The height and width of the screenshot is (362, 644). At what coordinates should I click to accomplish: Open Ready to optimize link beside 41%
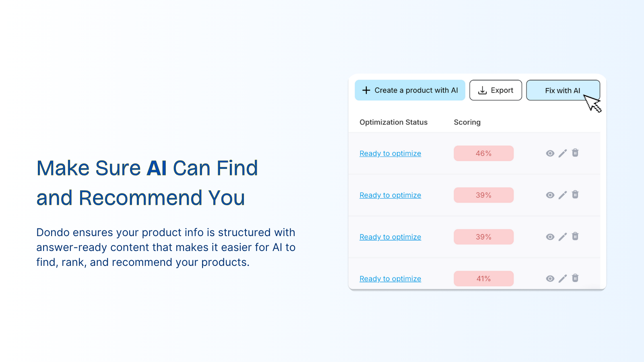390,279
